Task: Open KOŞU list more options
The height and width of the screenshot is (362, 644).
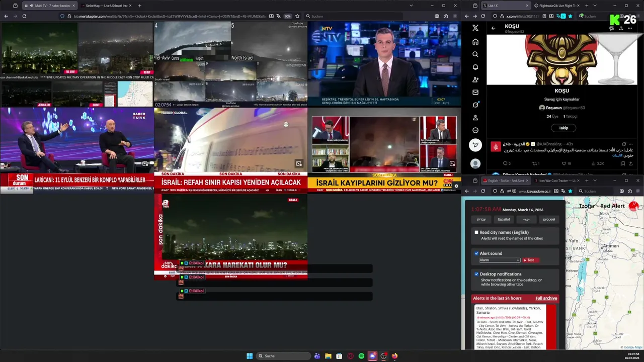Action: point(630,28)
